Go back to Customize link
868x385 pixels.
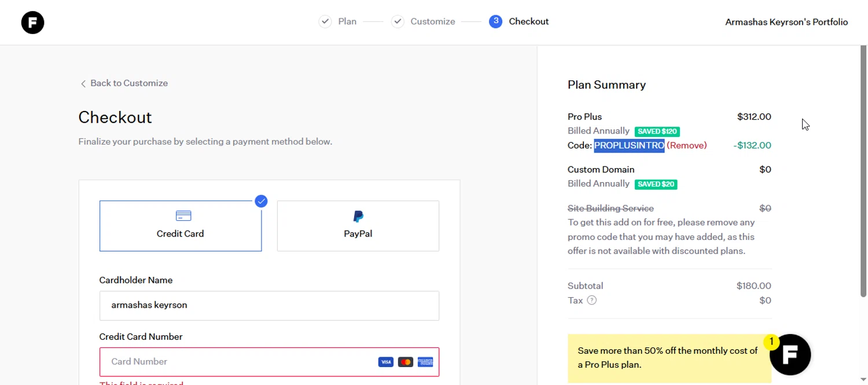coord(124,83)
